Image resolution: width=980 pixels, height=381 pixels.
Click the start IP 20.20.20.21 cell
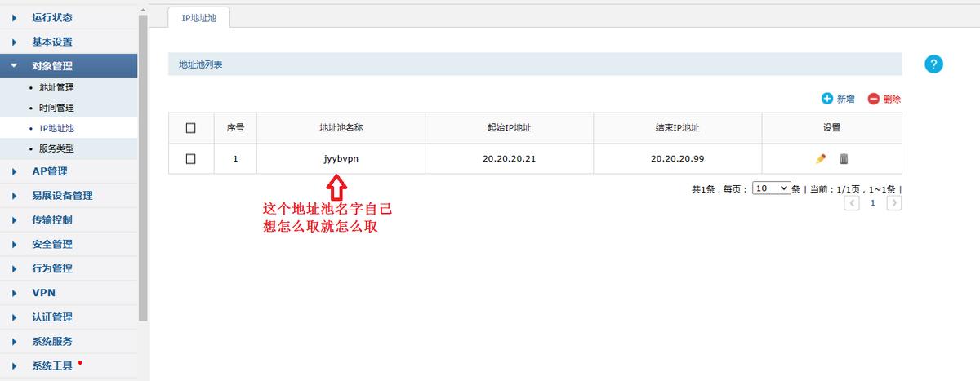pyautogui.click(x=510, y=159)
